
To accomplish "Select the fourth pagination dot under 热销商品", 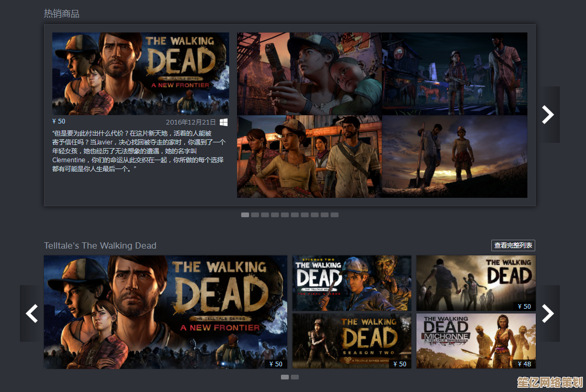I will click(275, 215).
